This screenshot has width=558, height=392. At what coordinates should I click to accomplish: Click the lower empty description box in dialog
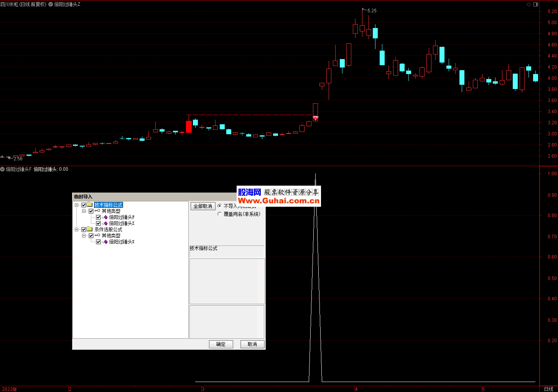pyautogui.click(x=227, y=322)
